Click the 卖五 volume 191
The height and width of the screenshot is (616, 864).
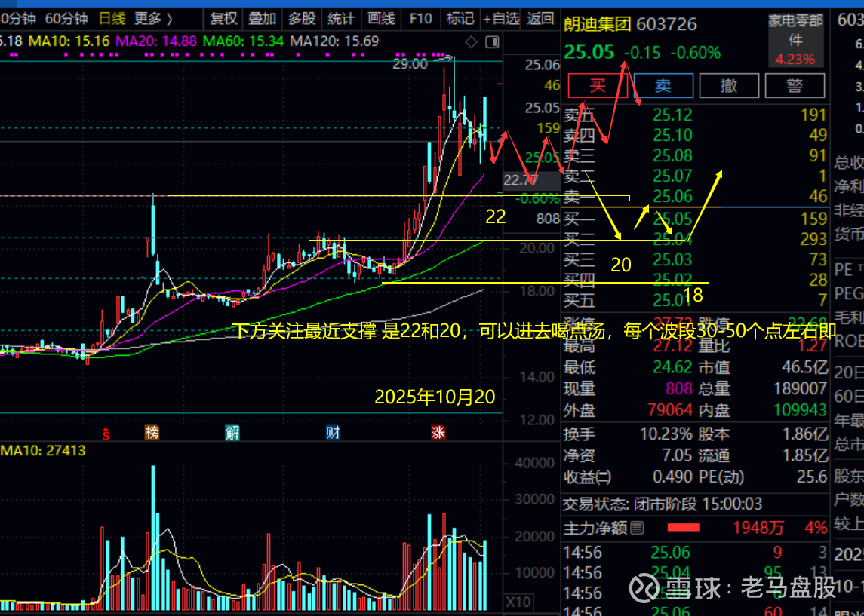point(813,115)
